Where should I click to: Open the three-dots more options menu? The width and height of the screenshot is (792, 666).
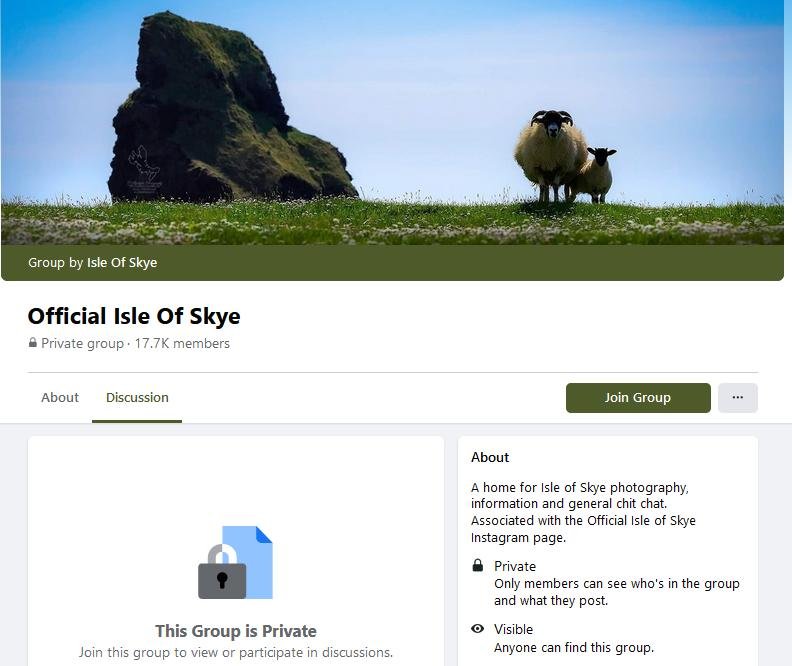click(737, 398)
